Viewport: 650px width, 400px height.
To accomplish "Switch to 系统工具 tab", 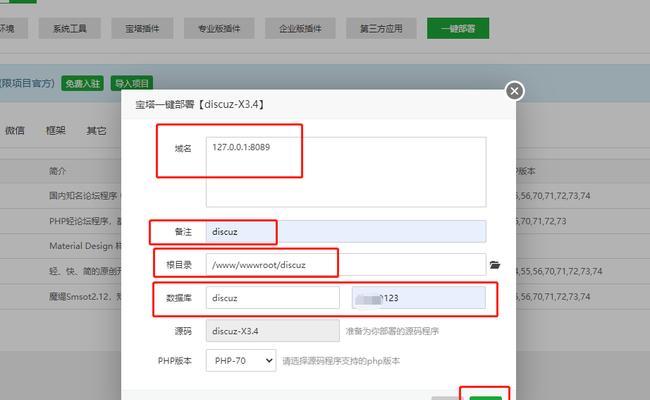I will (70, 29).
